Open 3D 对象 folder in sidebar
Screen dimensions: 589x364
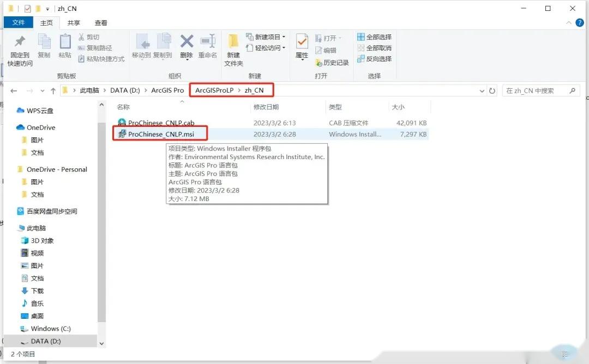coord(42,240)
